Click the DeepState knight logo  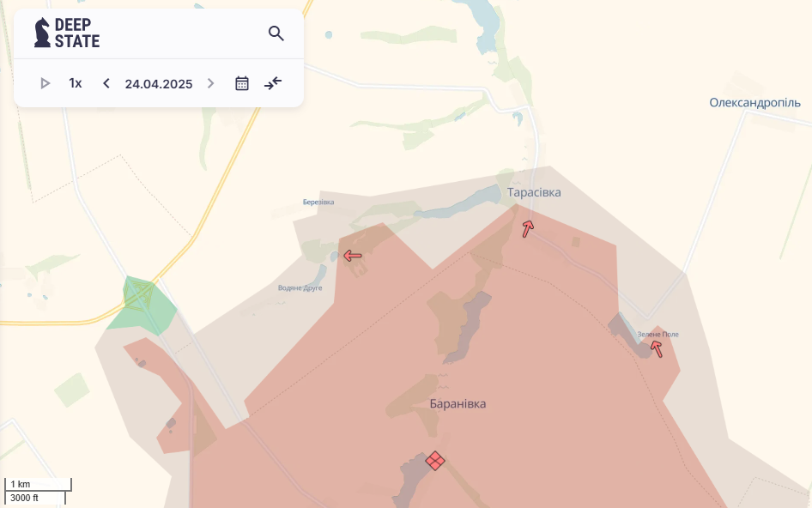42,33
